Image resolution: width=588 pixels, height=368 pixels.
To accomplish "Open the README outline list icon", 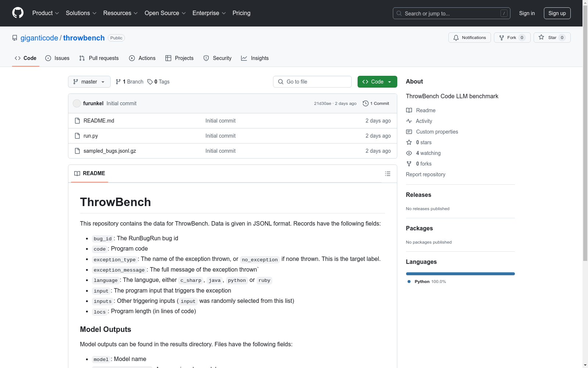I will pyautogui.click(x=388, y=174).
